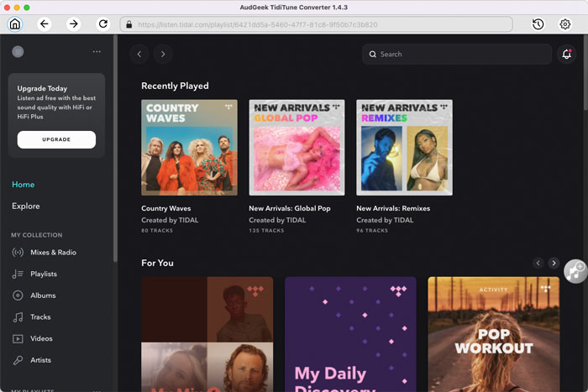This screenshot has width=588, height=392.
Task: Open the settings gear icon
Action: (565, 24)
